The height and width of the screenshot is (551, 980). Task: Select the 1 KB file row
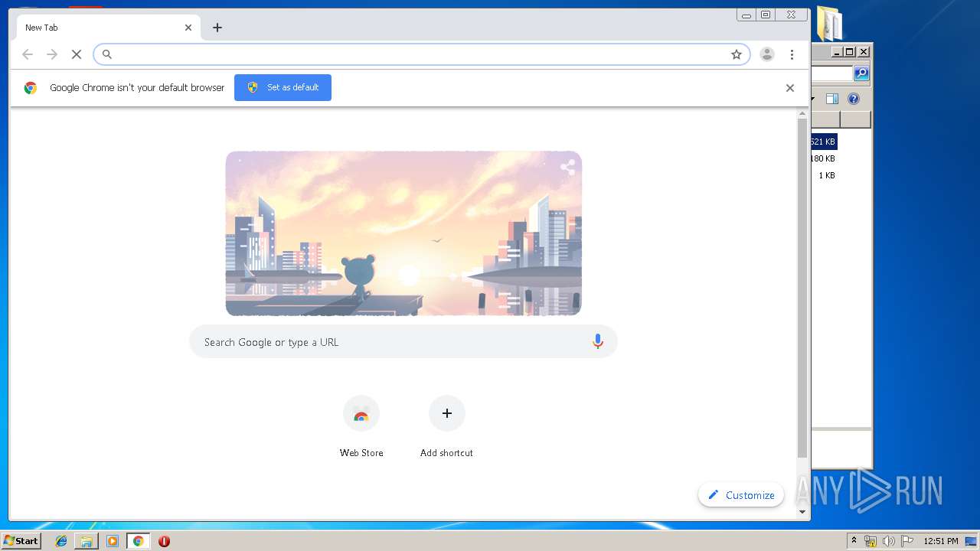pyautogui.click(x=824, y=175)
